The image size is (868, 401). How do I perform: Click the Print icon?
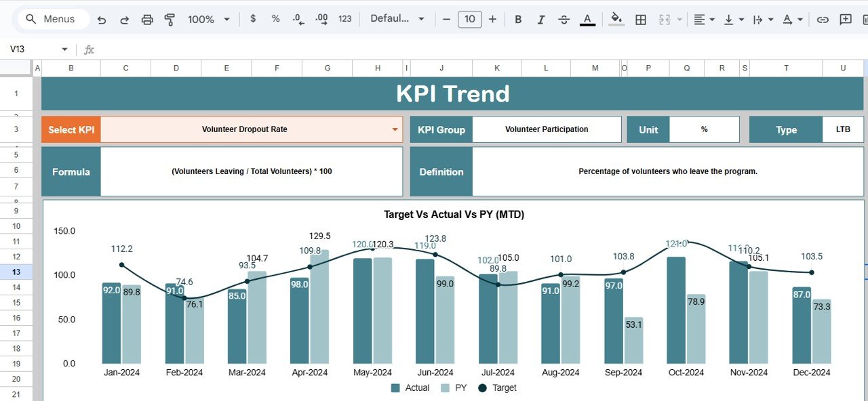click(147, 19)
